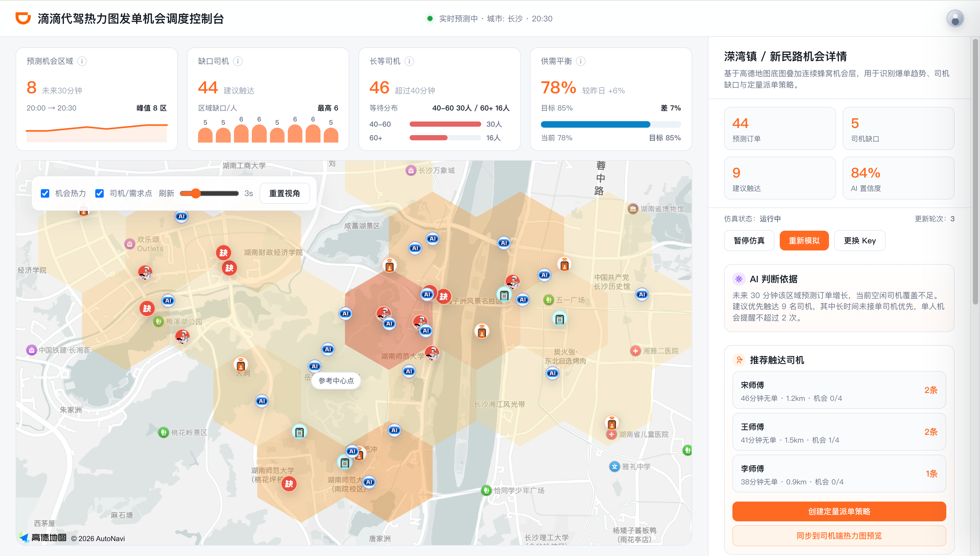This screenshot has width=980, height=556.
Task: Click 缺 marker above 梅溪湖公园
Action: [147, 308]
